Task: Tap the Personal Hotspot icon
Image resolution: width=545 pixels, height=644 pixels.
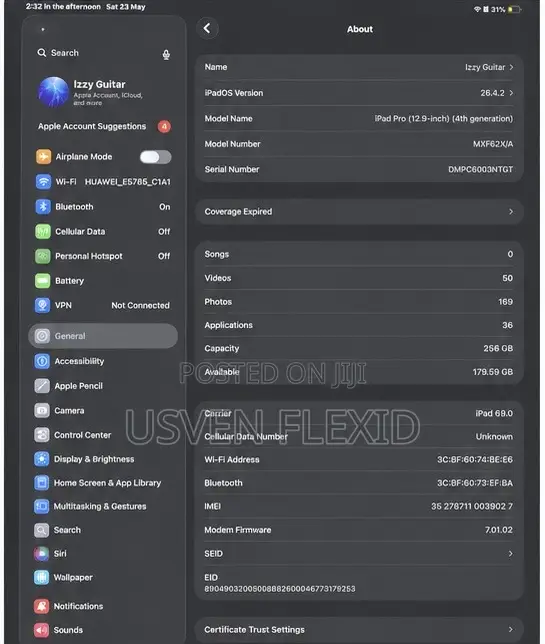Action: coord(43,256)
